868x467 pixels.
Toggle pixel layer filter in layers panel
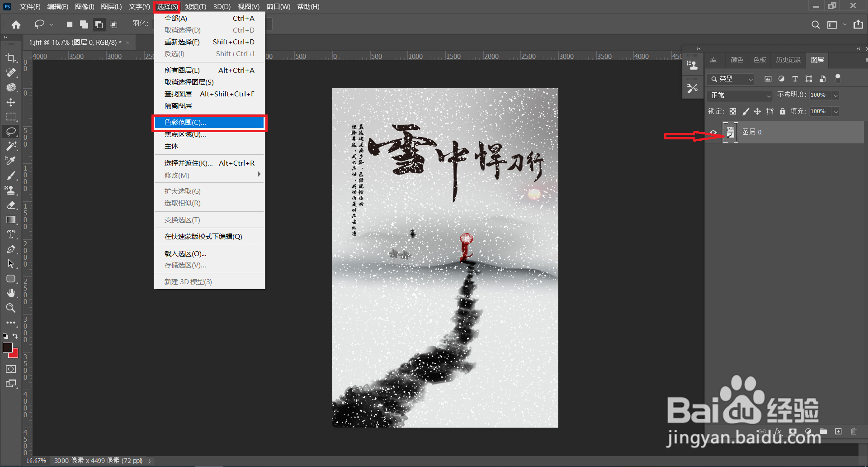coord(768,79)
